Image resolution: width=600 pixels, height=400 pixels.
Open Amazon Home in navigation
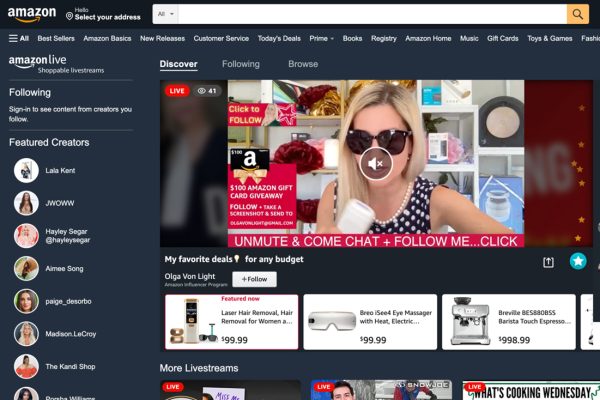click(428, 38)
